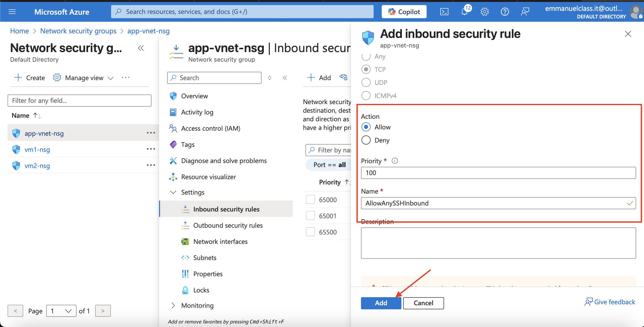The width and height of the screenshot is (644, 327).
Task: Collapse the resource menu sidebar
Action: pyautogui.click(x=285, y=78)
